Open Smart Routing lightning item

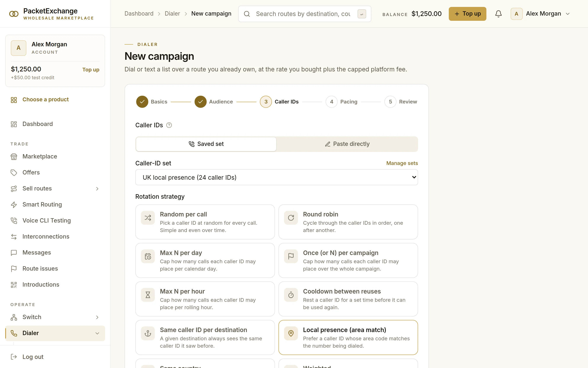(55, 204)
